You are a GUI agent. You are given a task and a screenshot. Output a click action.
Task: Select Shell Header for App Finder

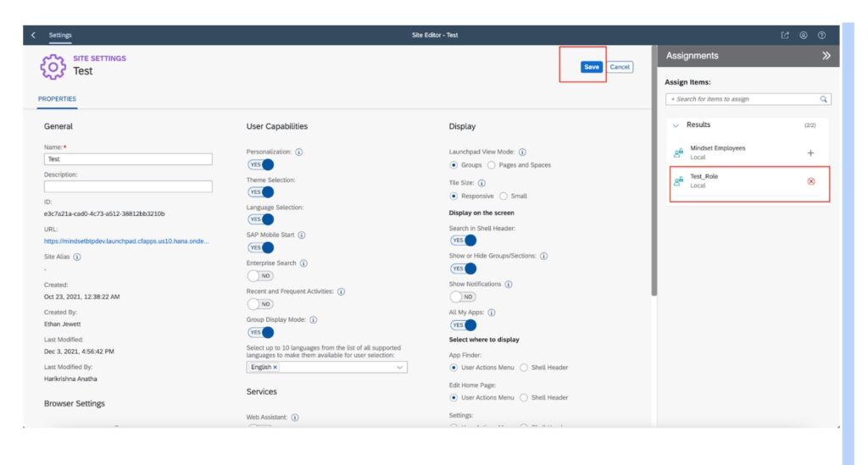click(524, 368)
